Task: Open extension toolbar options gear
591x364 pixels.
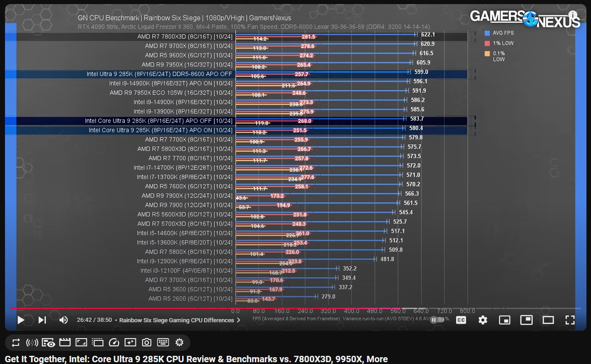Action: pos(179,343)
